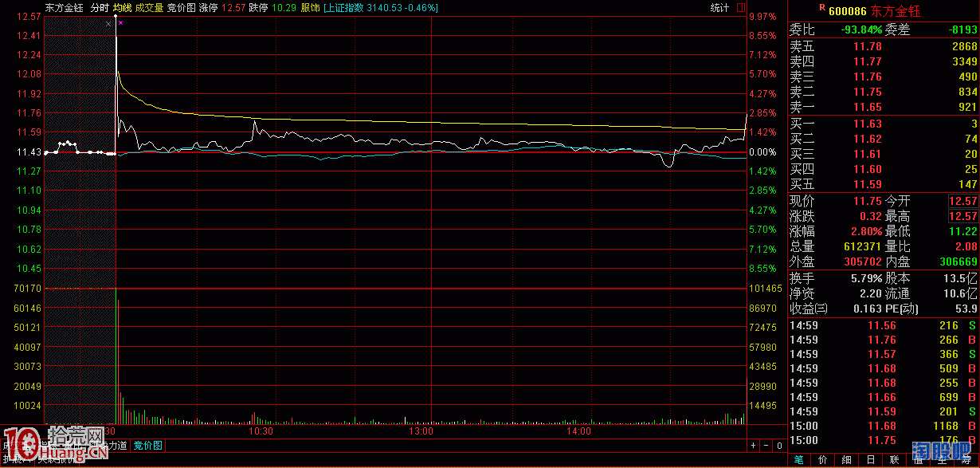Reset chart zoom with 0 button
The height and width of the screenshot is (468, 980).
[x=779, y=445]
